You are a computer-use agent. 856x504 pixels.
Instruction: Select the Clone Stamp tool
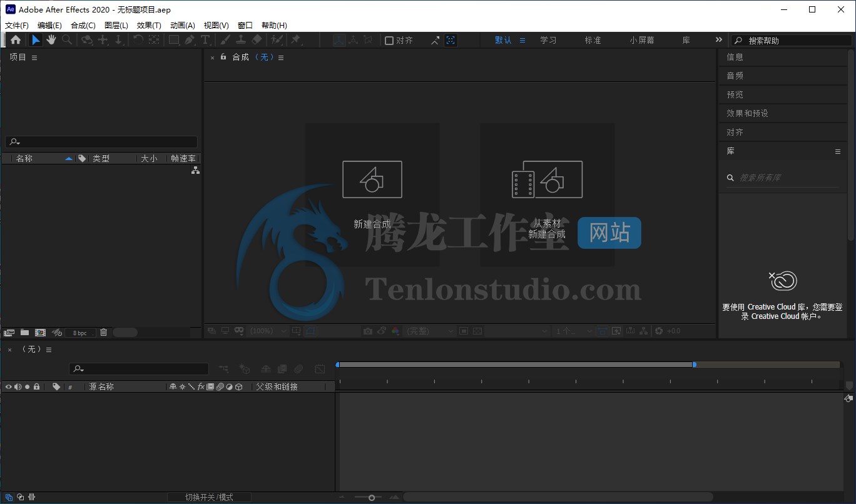point(240,40)
